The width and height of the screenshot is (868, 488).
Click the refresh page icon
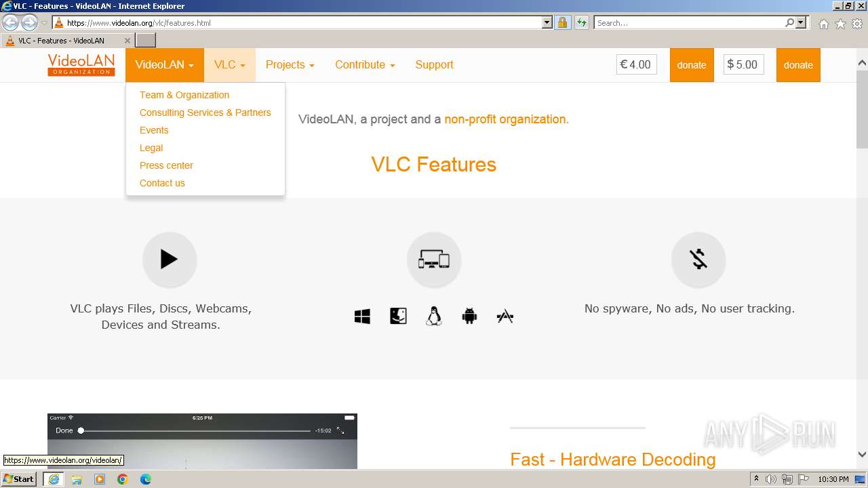click(x=582, y=22)
